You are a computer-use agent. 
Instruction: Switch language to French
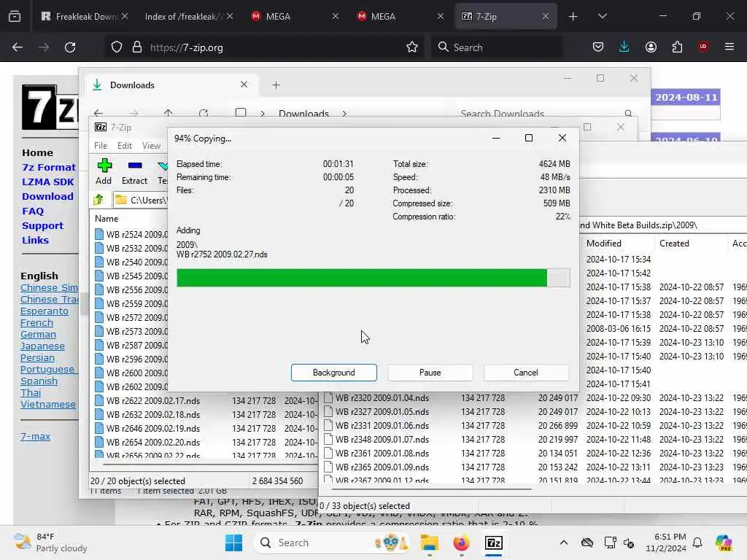pos(36,322)
